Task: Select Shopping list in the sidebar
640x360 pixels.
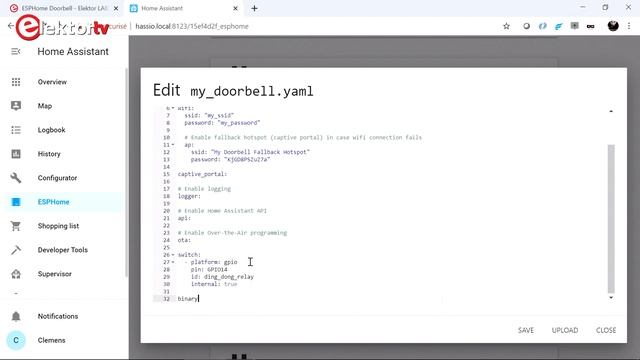Action: point(58,226)
